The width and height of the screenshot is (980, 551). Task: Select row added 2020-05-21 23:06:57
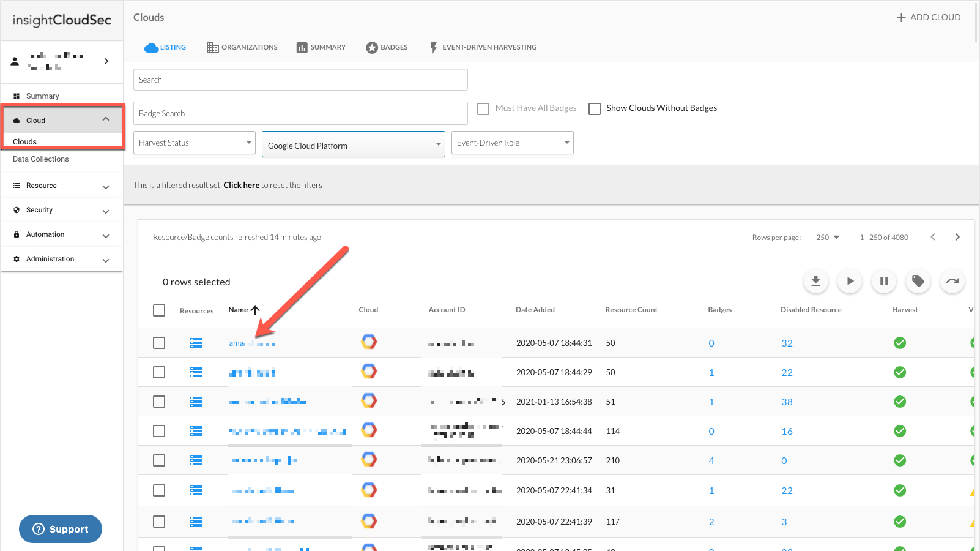click(x=159, y=460)
